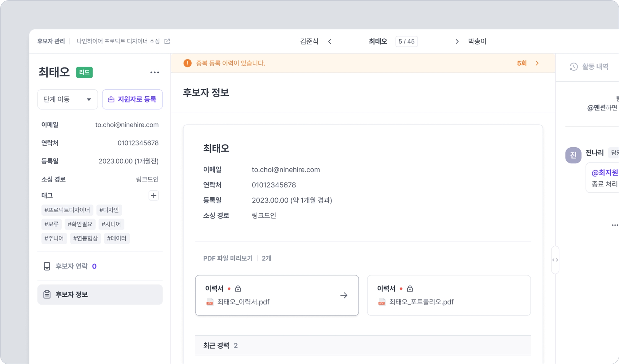Toggle the side panel collapse handle
619x364 pixels.
tap(555, 260)
